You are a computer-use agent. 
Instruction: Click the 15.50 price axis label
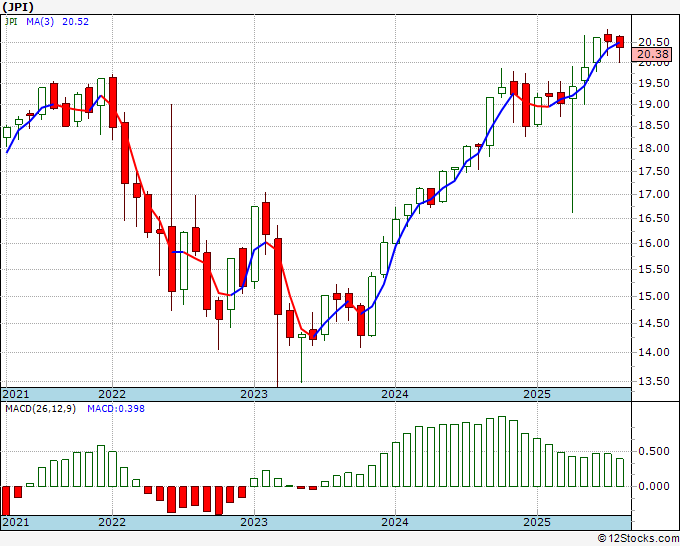coord(654,269)
